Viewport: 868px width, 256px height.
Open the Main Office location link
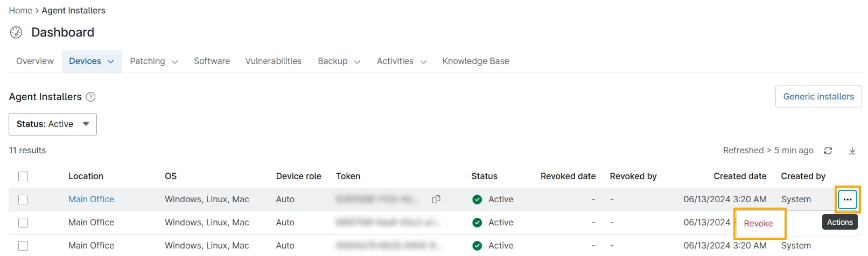tap(91, 199)
